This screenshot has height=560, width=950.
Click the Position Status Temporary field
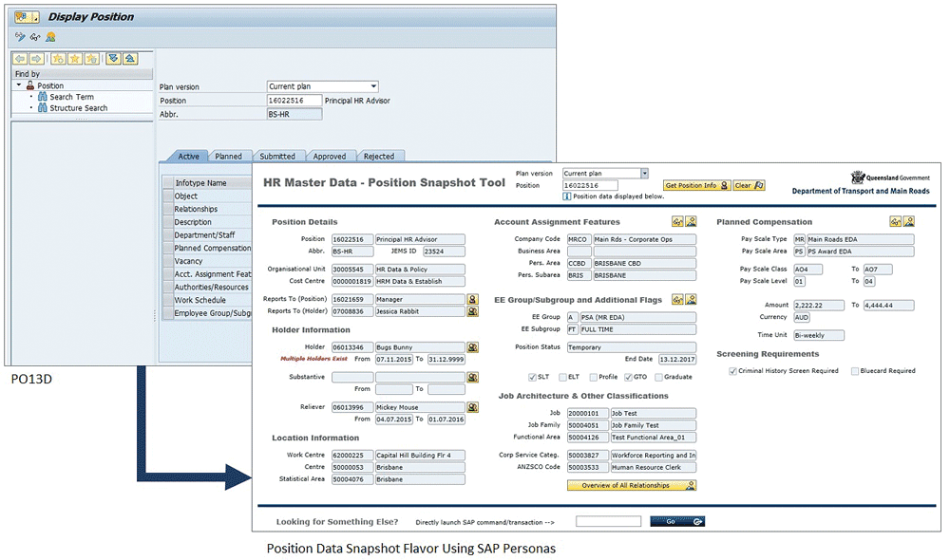632,346
